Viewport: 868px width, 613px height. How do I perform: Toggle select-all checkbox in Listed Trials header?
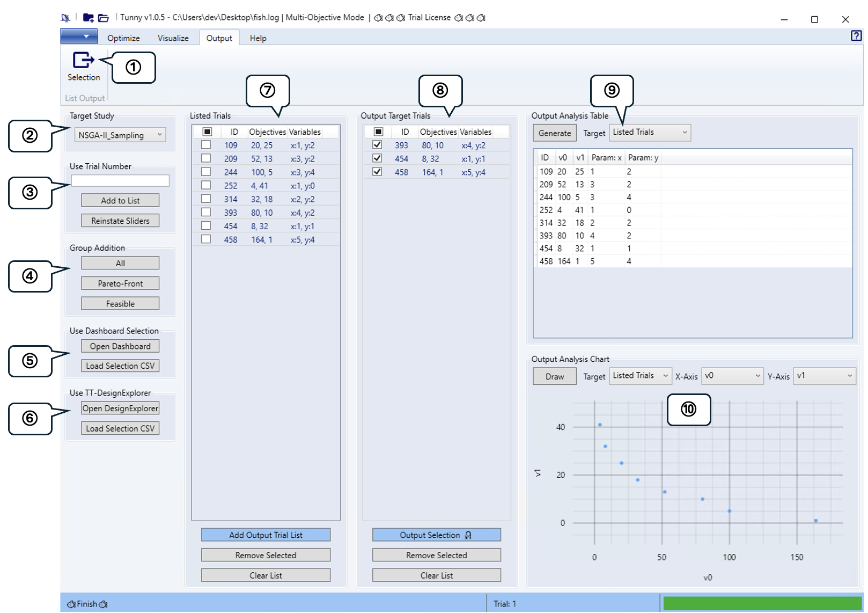[207, 132]
